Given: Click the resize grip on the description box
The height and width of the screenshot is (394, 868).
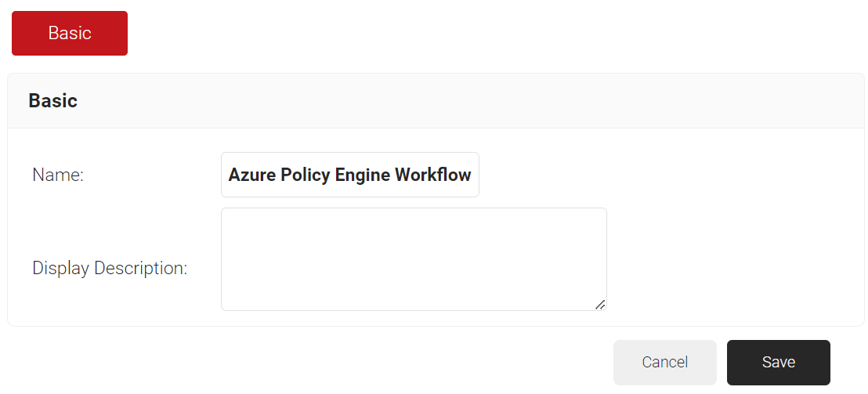Looking at the screenshot, I should tap(600, 304).
